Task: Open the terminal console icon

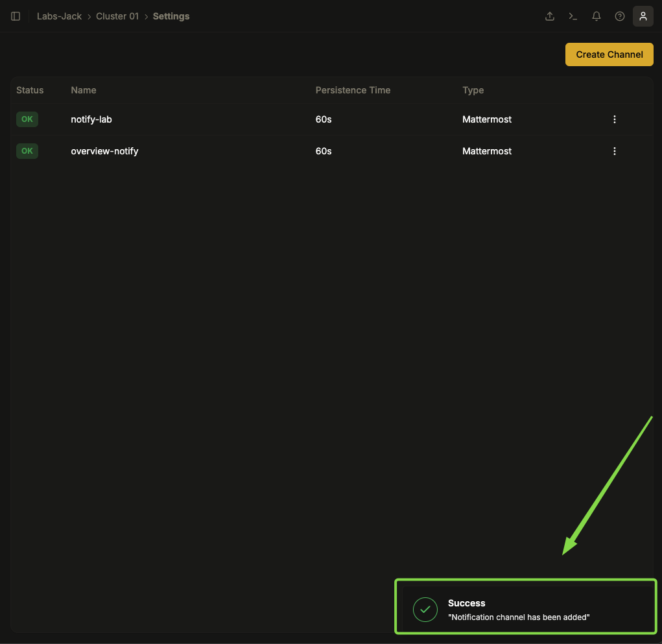Action: click(573, 16)
